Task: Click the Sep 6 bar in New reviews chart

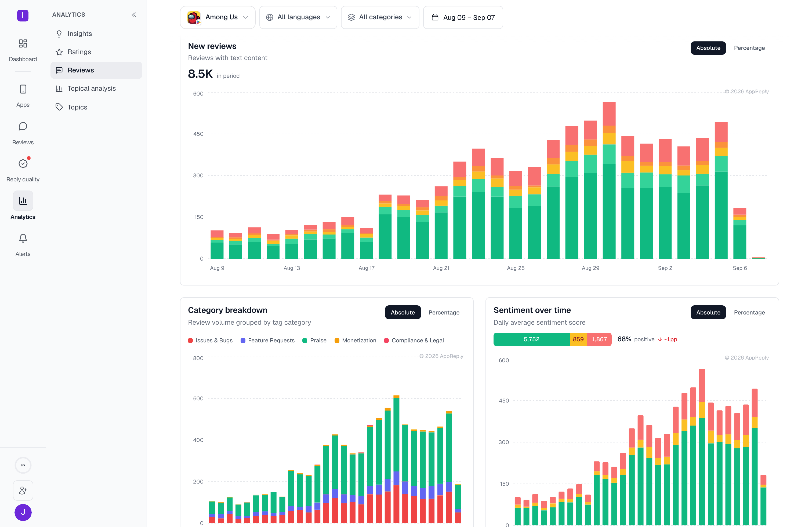Action: 740,233
